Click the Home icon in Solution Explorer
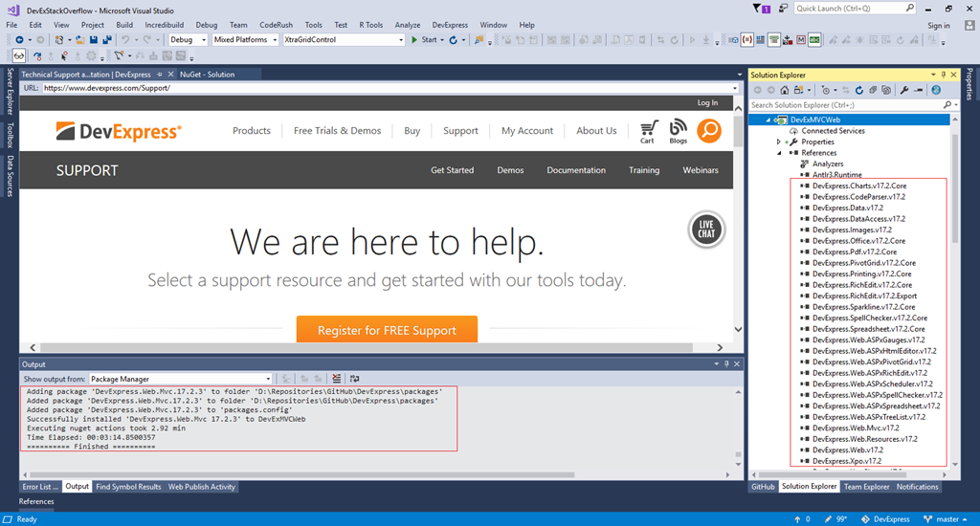The width and height of the screenshot is (980, 526). 785,90
